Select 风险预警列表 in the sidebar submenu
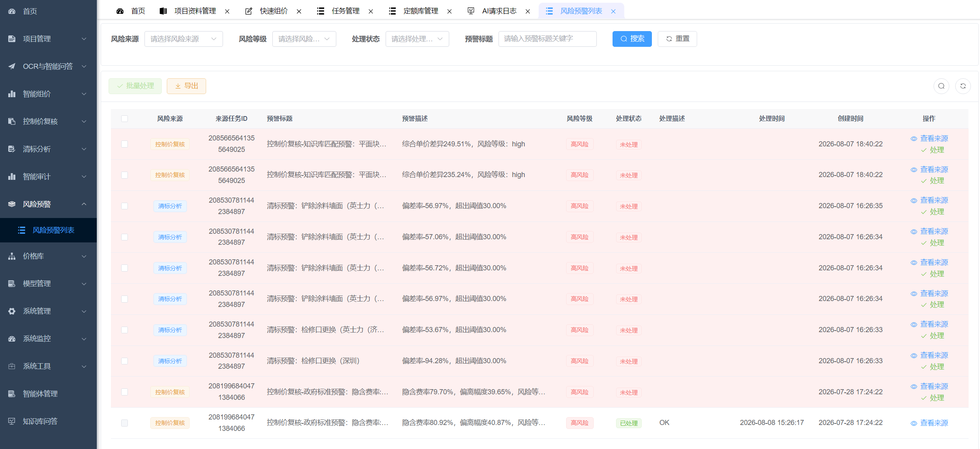The width and height of the screenshot is (980, 449). 48,230
